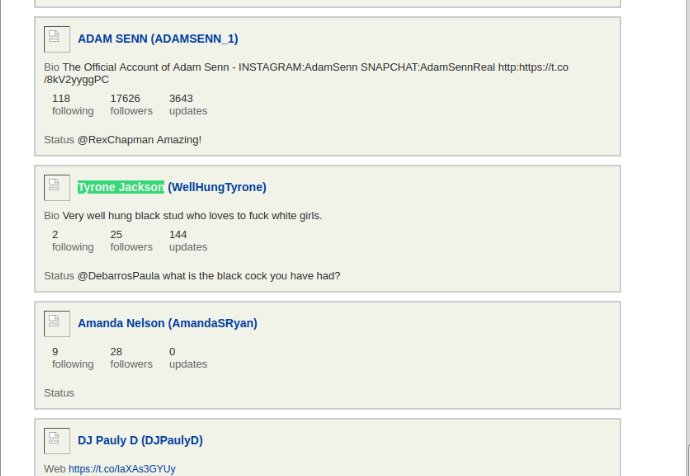Click the 28 followers count
This screenshot has height=476, width=690.
coord(116,352)
